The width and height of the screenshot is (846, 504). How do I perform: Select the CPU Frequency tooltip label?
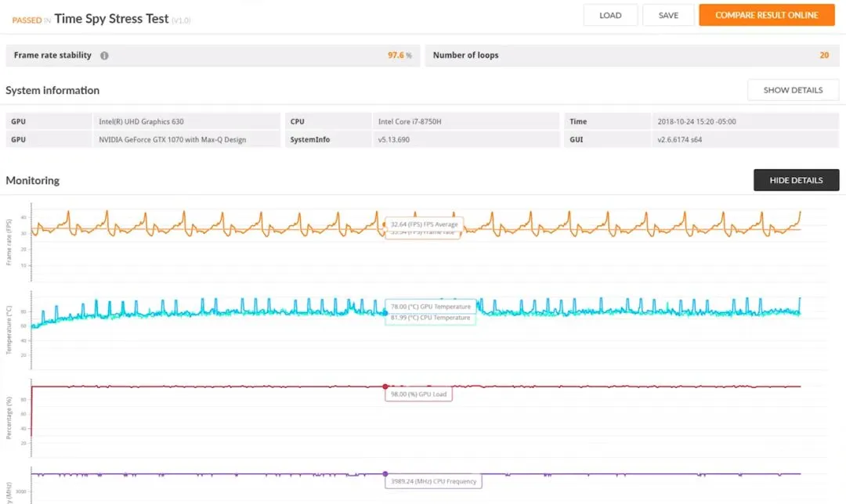(433, 481)
